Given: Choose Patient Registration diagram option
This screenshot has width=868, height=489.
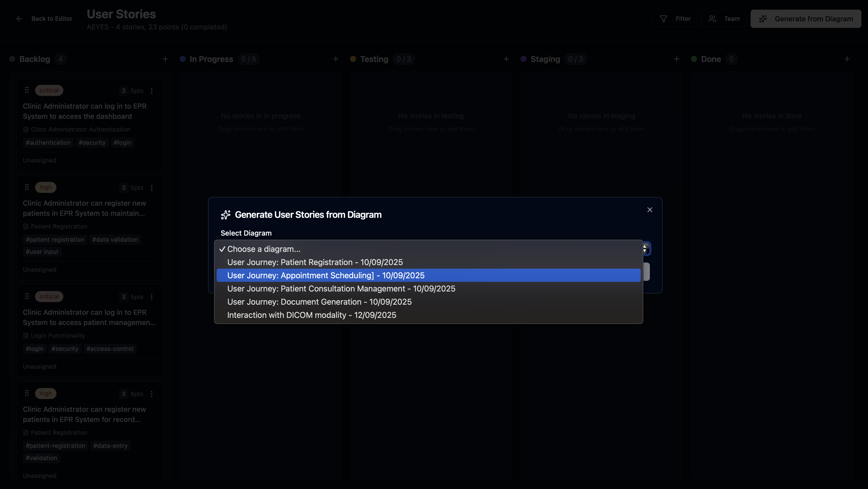Looking at the screenshot, I should [x=315, y=262].
